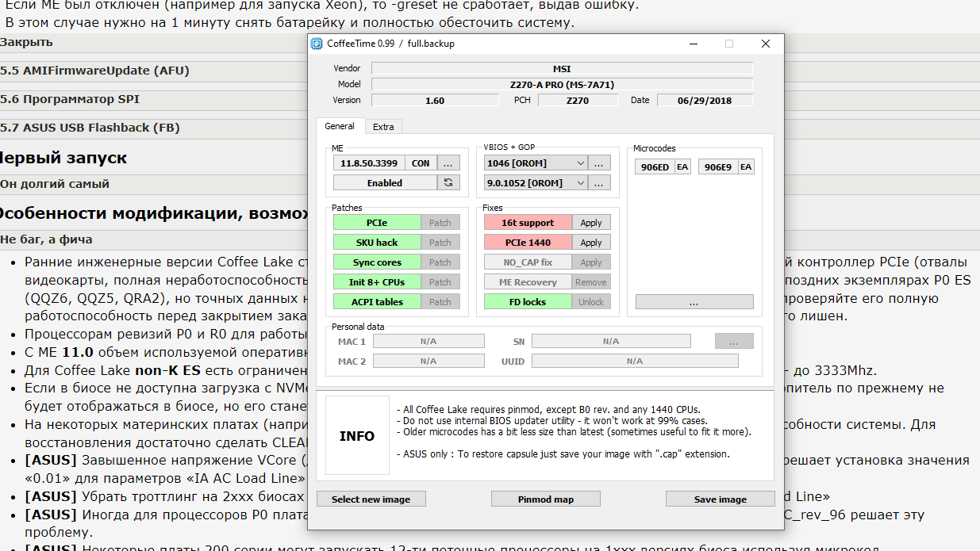Click the Model Z270-A PRO (MS-7A71) field

coord(562,85)
